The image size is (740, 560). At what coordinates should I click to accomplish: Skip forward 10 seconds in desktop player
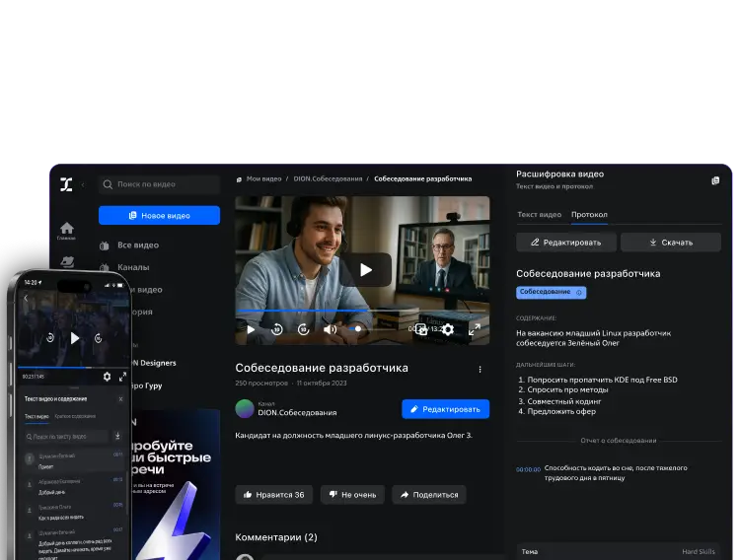[304, 329]
